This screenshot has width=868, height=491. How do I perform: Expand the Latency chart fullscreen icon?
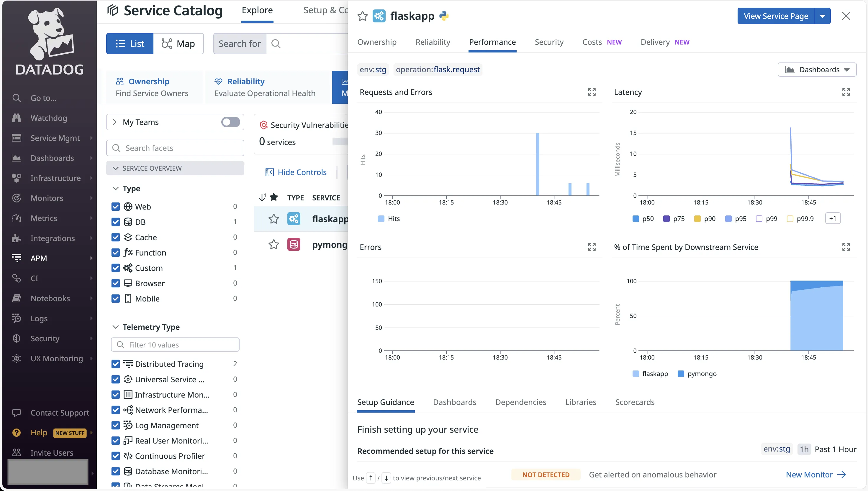pos(846,92)
